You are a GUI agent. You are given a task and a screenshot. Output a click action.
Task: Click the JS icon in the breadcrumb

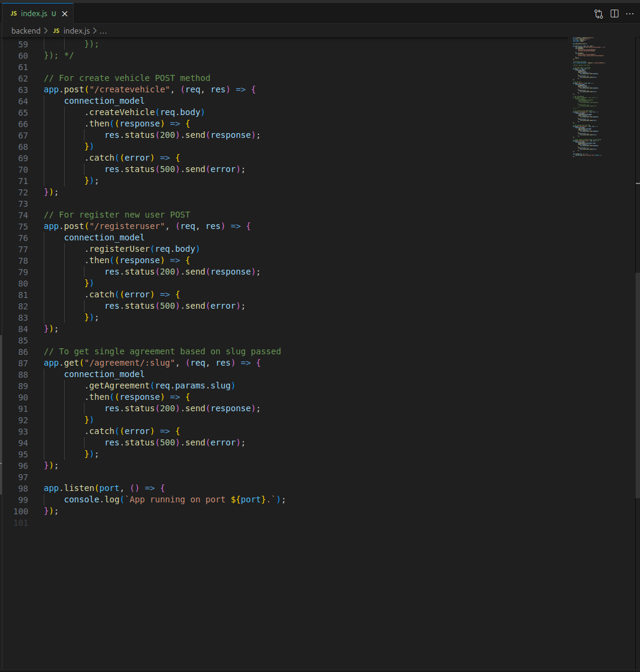56,31
